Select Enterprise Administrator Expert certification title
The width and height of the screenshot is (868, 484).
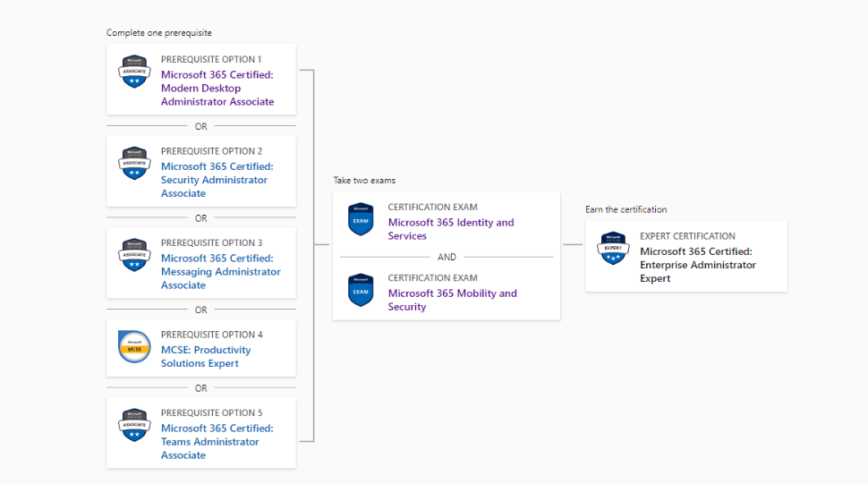click(697, 265)
